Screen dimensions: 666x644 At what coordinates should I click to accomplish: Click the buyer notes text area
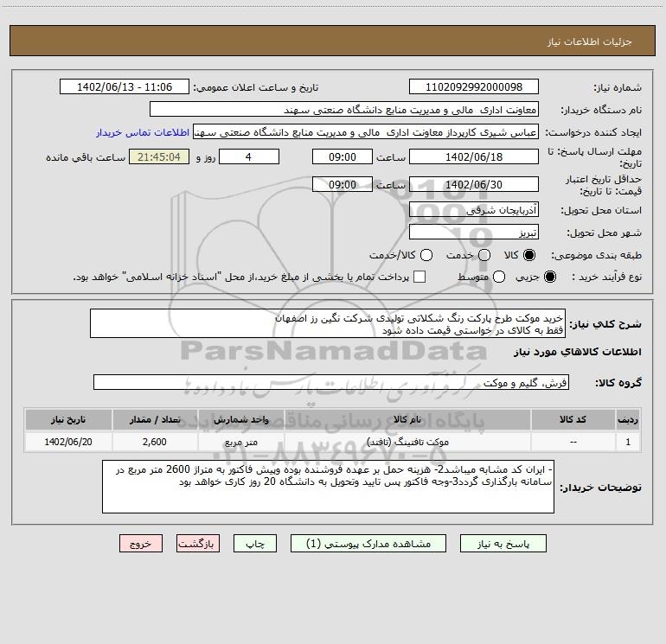coord(328,487)
